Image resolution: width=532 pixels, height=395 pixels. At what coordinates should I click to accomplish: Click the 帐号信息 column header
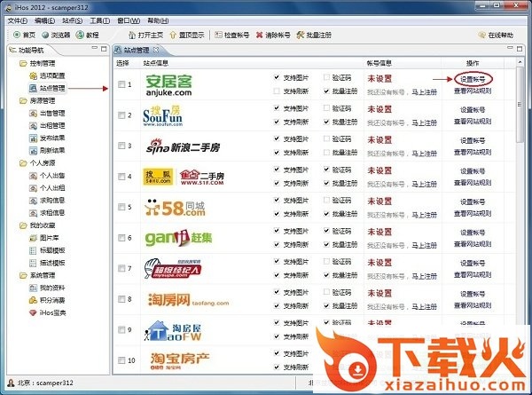(x=379, y=63)
